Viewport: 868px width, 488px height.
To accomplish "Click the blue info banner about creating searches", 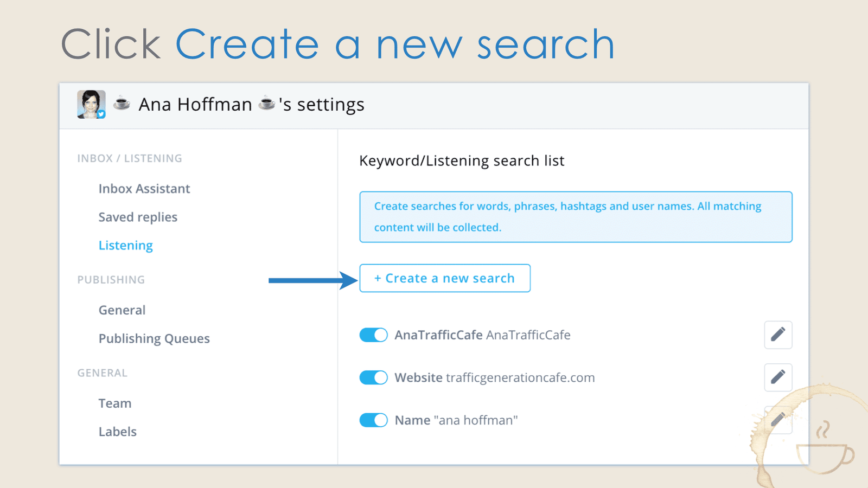I will 575,217.
